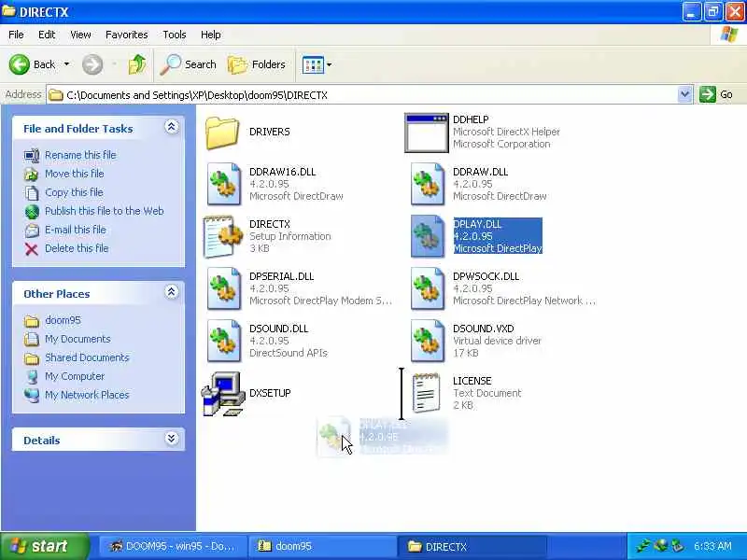Switch to doom95 taskbar window

tap(322, 546)
